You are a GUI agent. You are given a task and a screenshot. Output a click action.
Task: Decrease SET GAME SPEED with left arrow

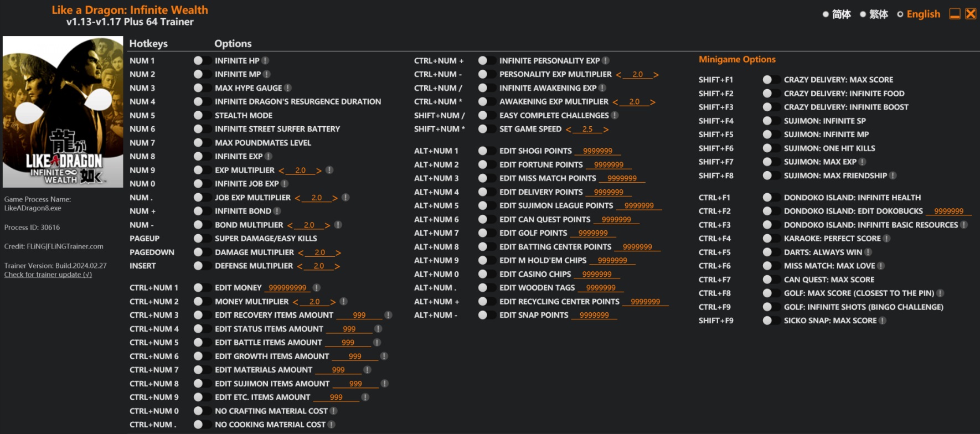(568, 130)
